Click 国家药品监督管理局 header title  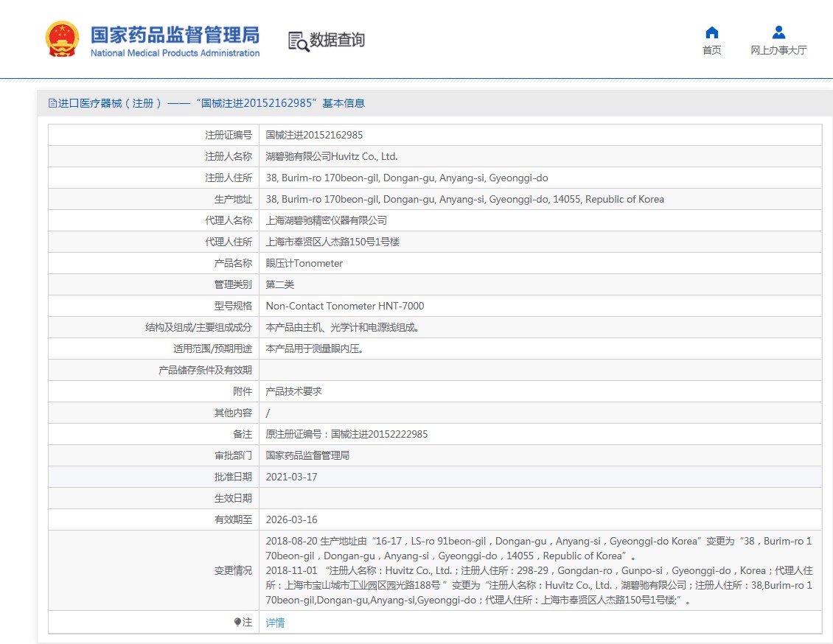pyautogui.click(x=175, y=35)
